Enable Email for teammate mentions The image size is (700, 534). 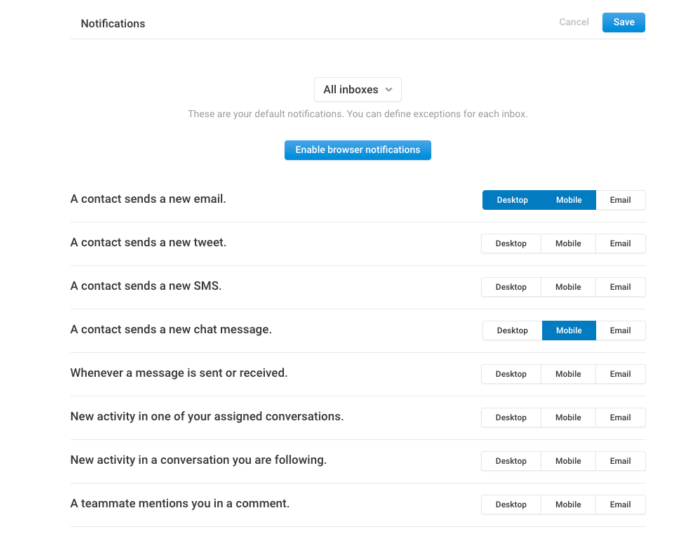click(x=620, y=505)
